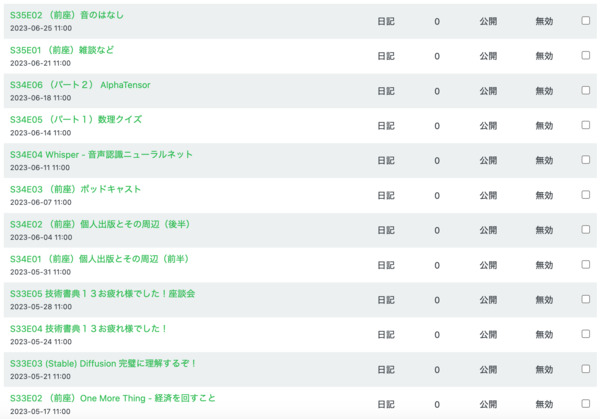Click date 2023-06-21 11:00

[40, 63]
